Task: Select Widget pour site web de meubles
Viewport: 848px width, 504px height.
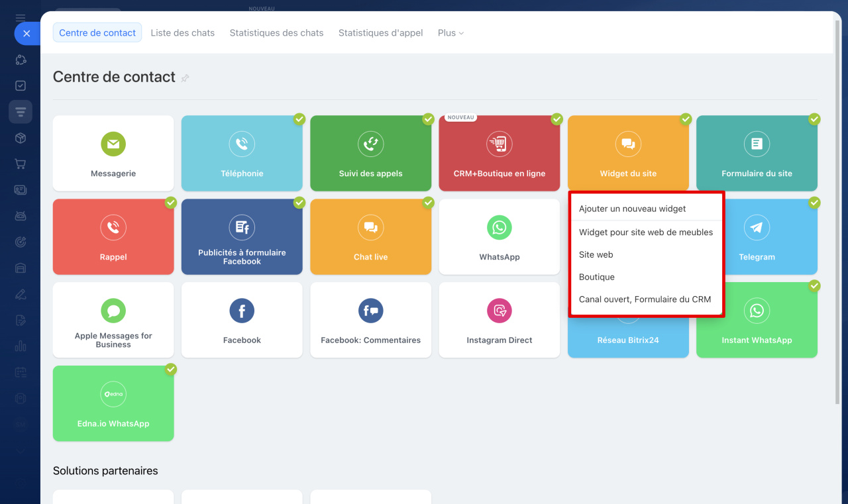Action: point(647,232)
